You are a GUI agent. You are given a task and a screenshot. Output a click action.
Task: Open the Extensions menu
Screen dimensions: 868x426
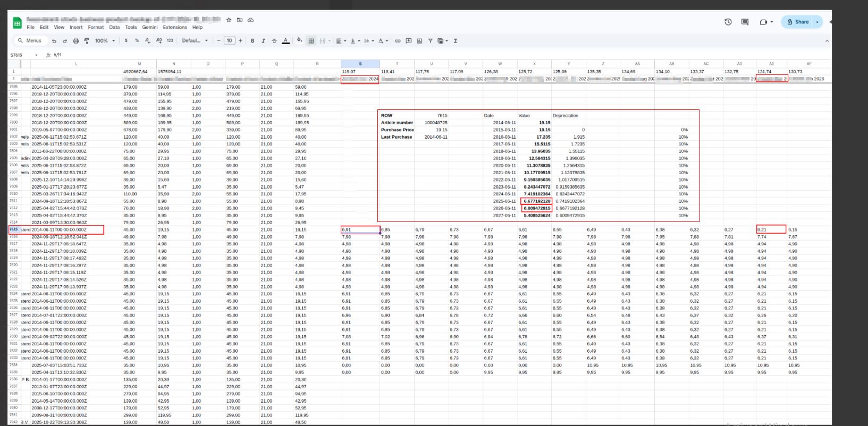175,28
